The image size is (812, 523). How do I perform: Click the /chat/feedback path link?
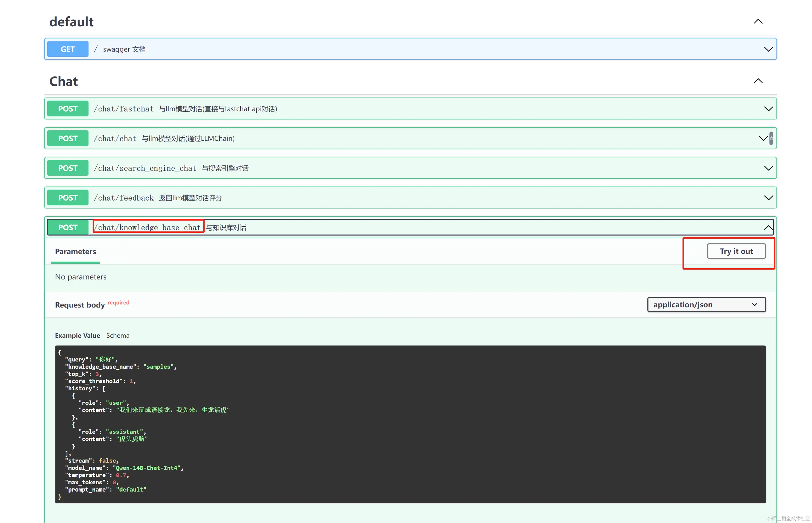[124, 198]
